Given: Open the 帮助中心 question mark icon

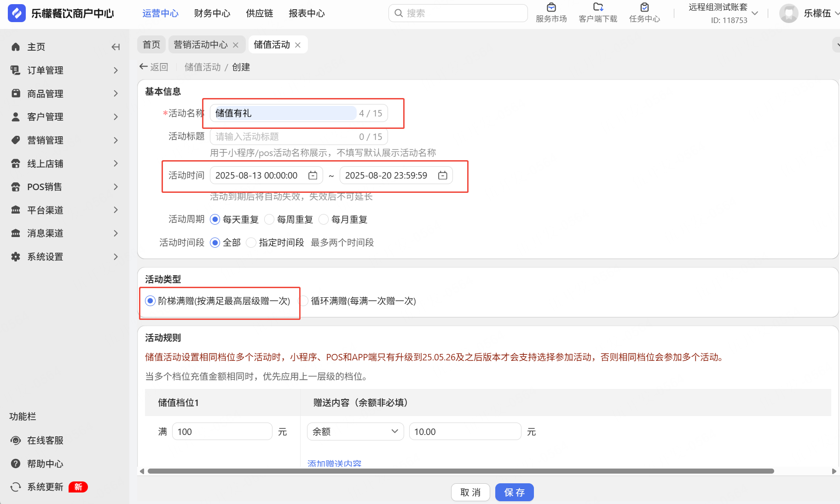Looking at the screenshot, I should coord(16,463).
